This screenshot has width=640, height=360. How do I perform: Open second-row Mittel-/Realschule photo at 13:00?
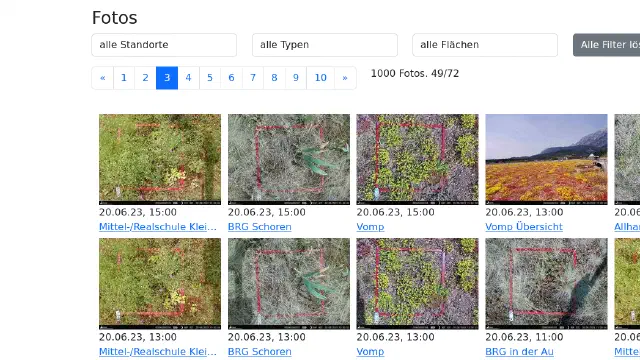(x=160, y=284)
